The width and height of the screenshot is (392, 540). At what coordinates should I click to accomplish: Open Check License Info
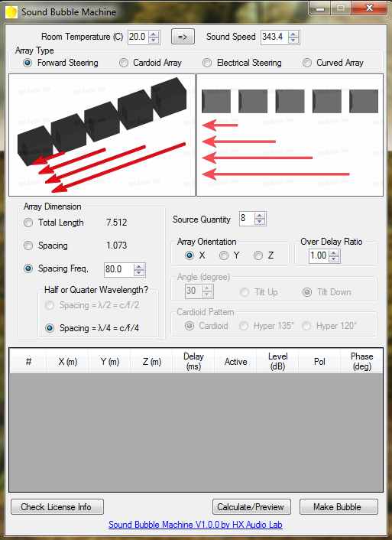tap(57, 507)
